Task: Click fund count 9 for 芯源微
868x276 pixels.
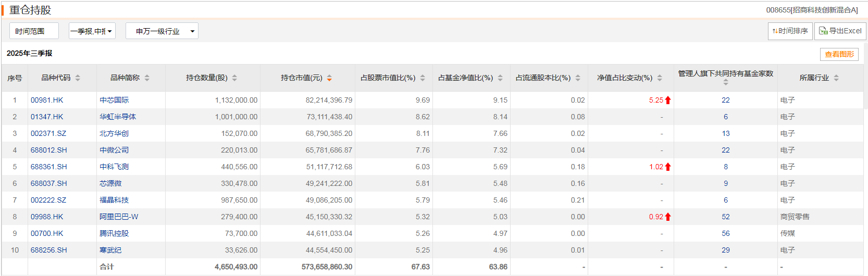Action: coord(726,184)
